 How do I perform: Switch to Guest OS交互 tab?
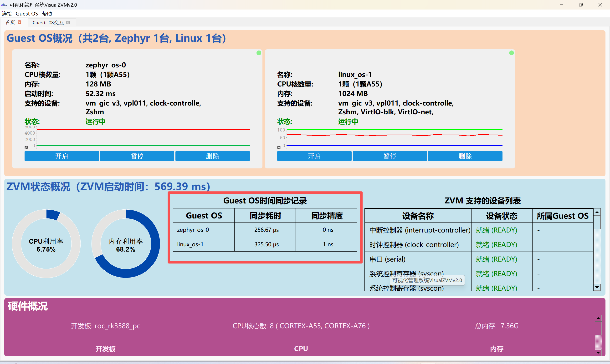point(48,23)
